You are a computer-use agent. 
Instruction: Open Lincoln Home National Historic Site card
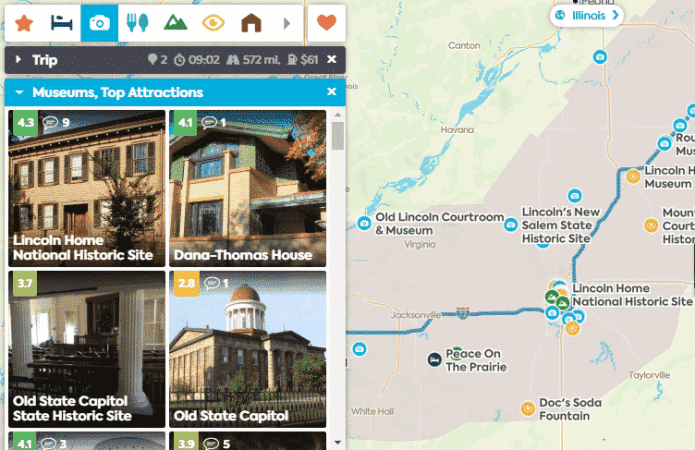86,188
